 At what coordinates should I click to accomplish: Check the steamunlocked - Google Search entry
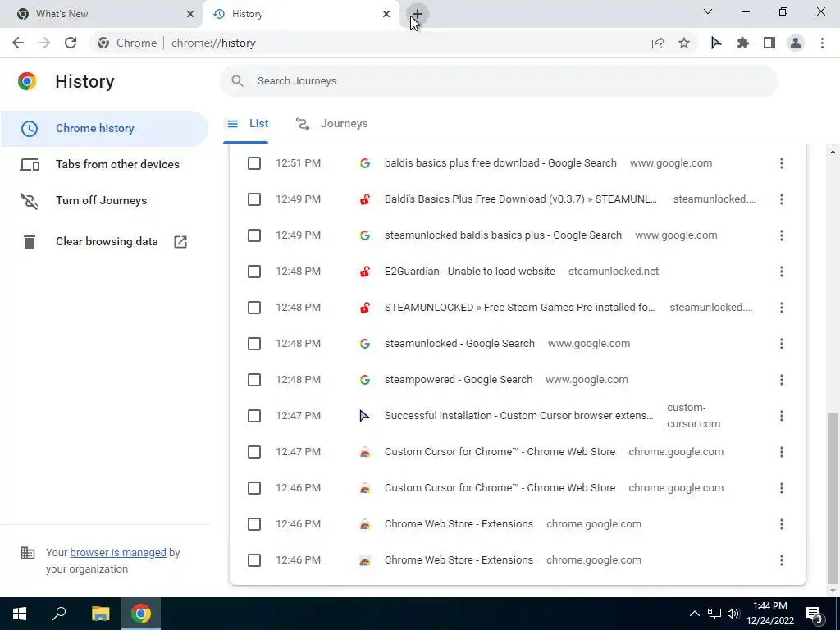pos(254,344)
